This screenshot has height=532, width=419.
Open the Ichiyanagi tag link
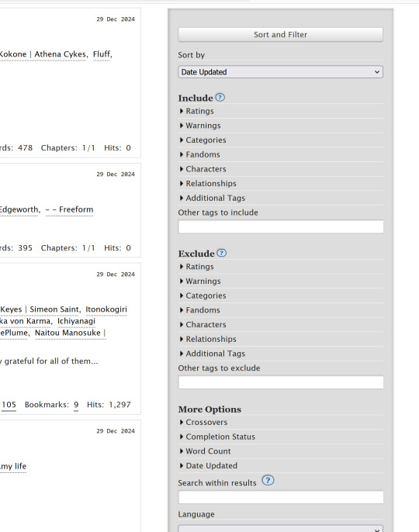tap(76, 321)
